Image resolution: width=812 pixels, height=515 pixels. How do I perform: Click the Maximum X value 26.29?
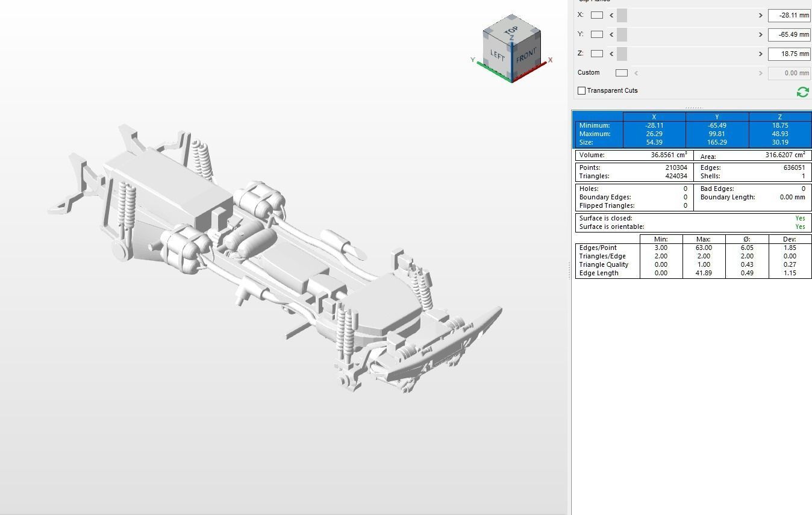(654, 134)
